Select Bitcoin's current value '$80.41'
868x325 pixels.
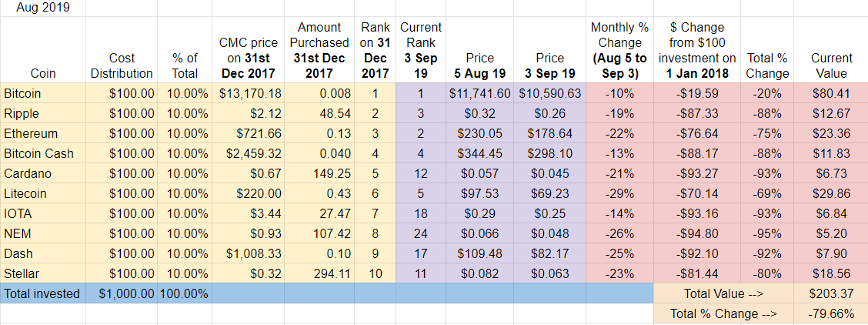click(x=830, y=93)
